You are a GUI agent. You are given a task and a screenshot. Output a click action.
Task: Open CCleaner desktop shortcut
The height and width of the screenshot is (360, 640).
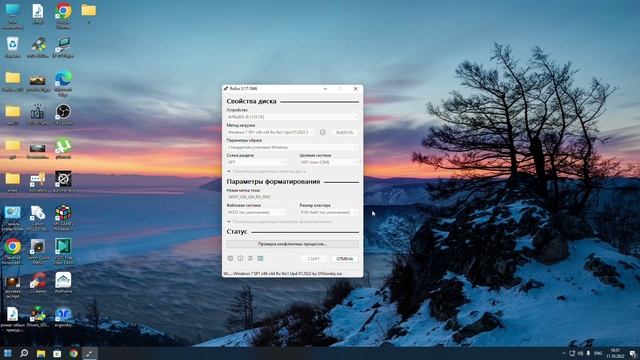tap(38, 283)
